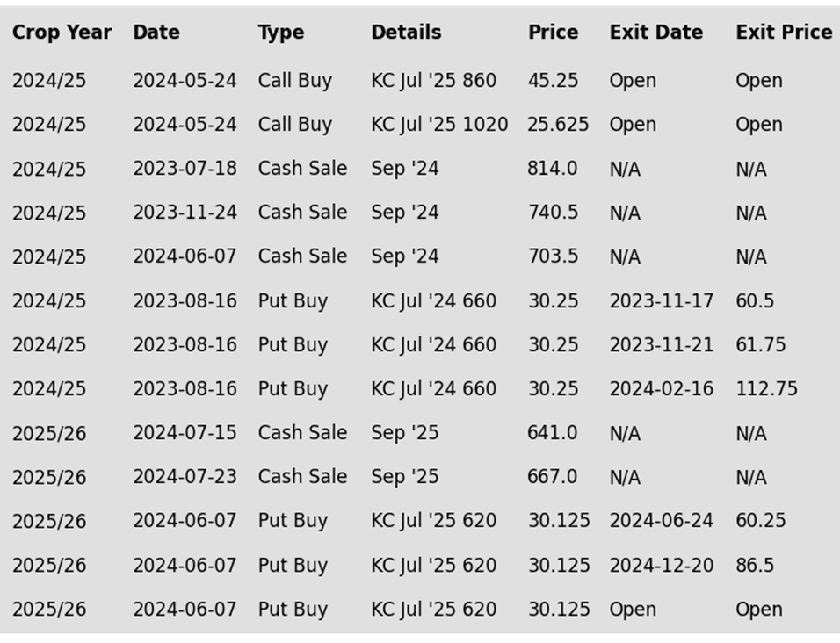840x643 pixels.
Task: Click the 641.0 Cash Sale price
Action: [x=553, y=432]
